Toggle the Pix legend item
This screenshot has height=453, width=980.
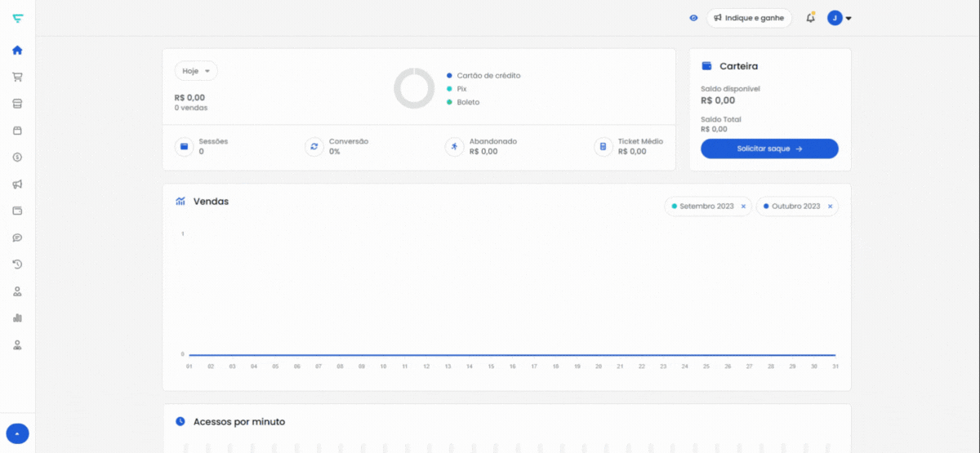pos(457,88)
